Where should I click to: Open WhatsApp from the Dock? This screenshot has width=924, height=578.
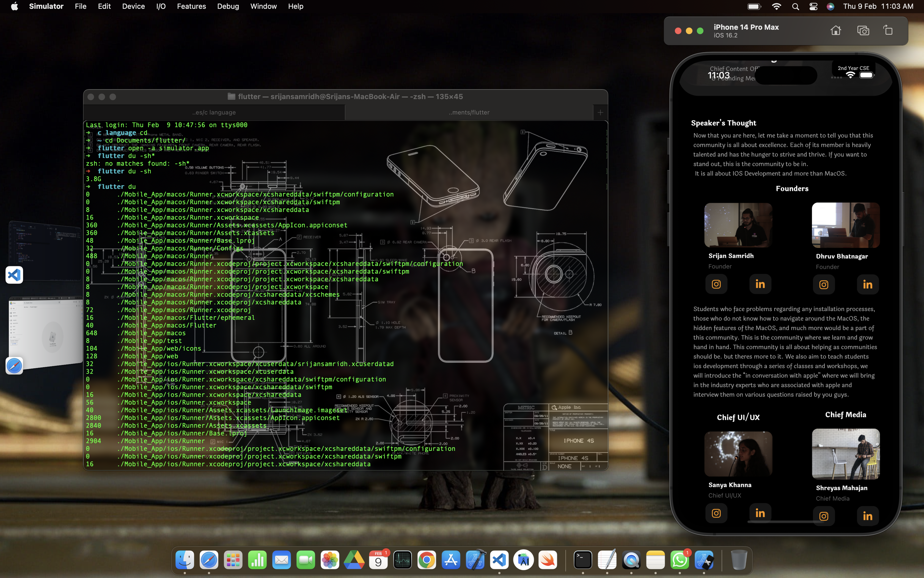pos(680,560)
